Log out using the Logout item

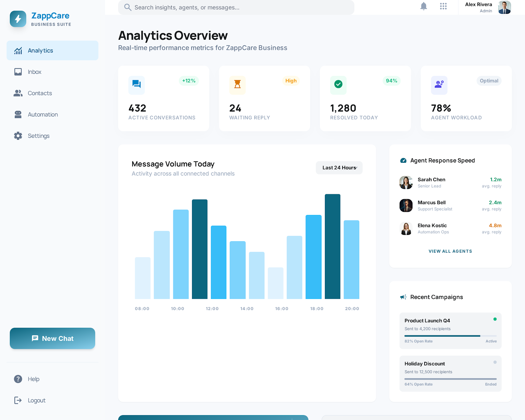click(36, 400)
